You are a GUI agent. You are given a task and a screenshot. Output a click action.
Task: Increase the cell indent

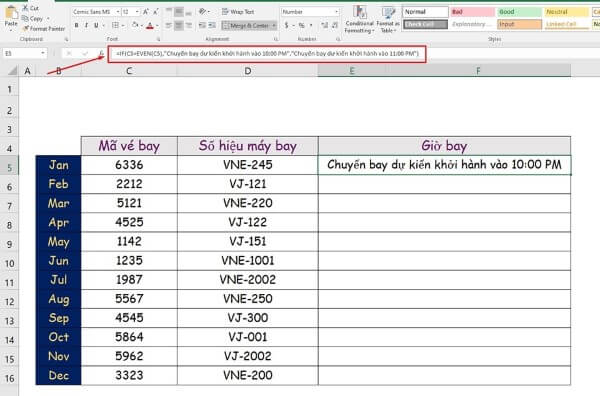212,25
